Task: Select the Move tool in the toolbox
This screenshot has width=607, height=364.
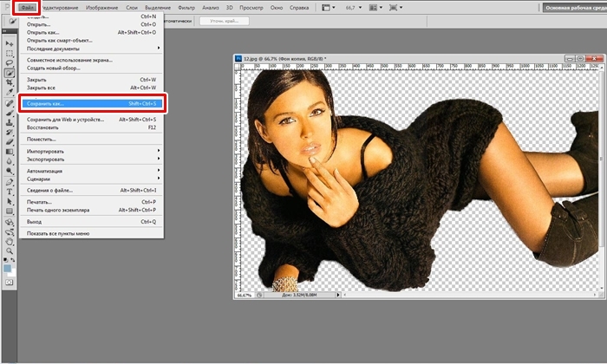Action: pyautogui.click(x=10, y=42)
